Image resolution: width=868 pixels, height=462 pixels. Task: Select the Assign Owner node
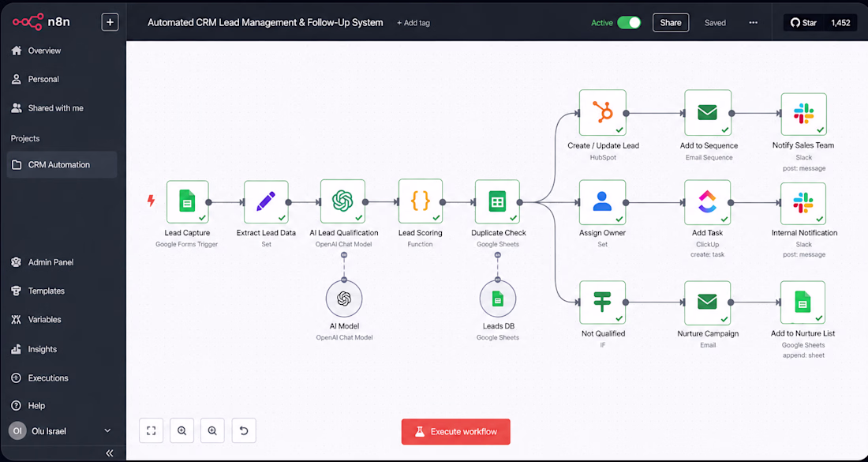pos(602,202)
